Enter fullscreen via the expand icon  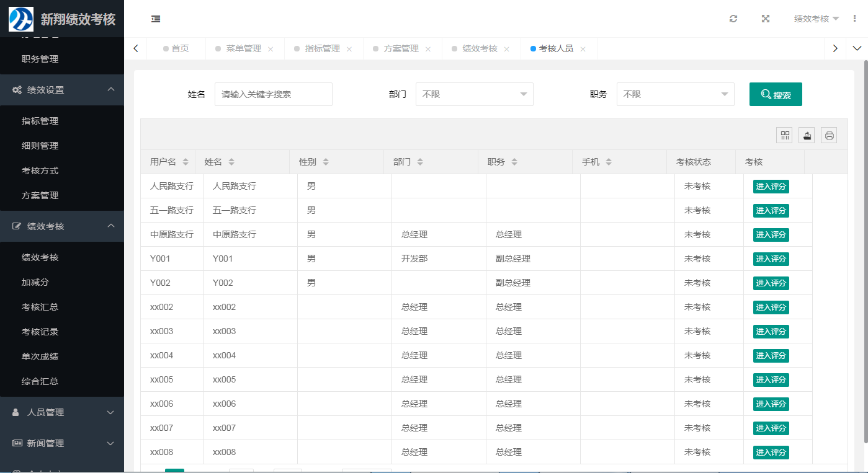pyautogui.click(x=765, y=19)
